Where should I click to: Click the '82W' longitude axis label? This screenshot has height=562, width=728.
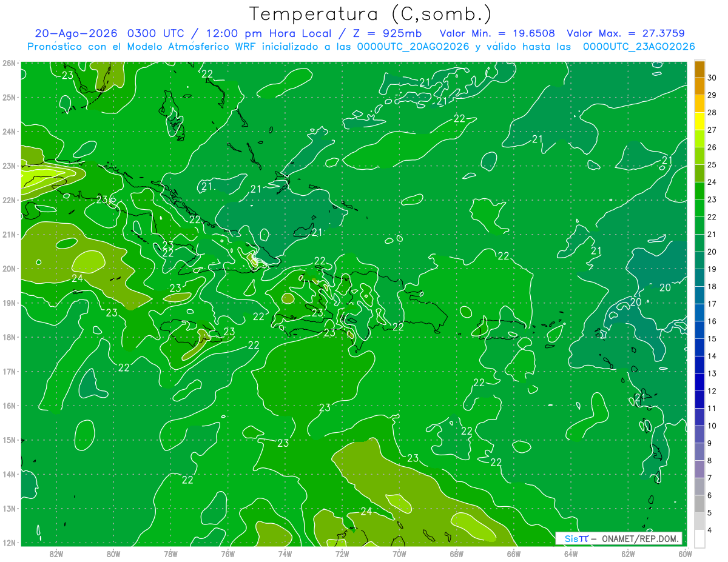coord(56,554)
